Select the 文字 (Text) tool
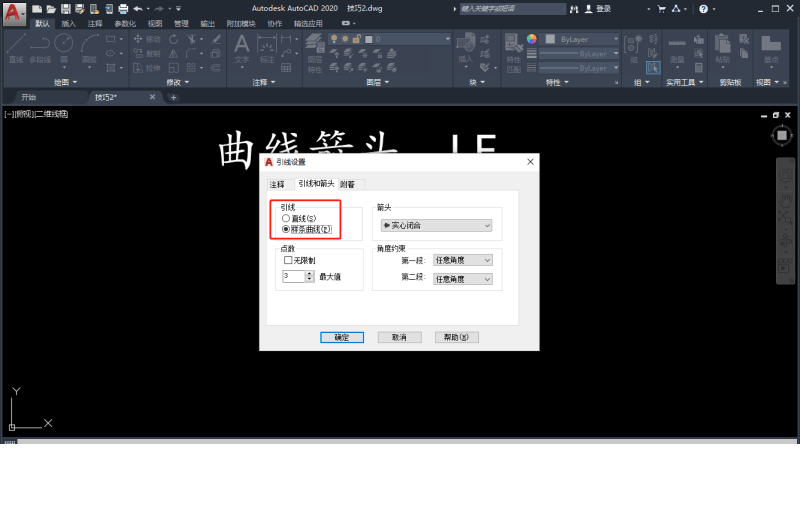This screenshot has height=509, width=800. pyautogui.click(x=242, y=48)
